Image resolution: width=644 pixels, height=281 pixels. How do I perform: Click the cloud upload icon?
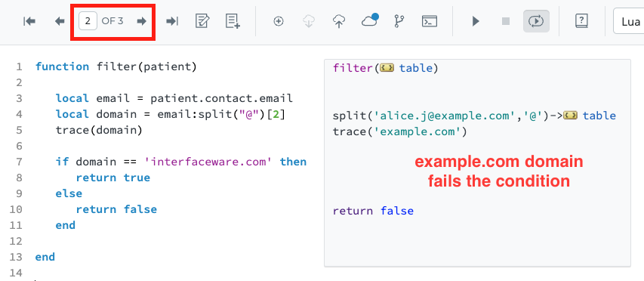pyautogui.click(x=339, y=21)
